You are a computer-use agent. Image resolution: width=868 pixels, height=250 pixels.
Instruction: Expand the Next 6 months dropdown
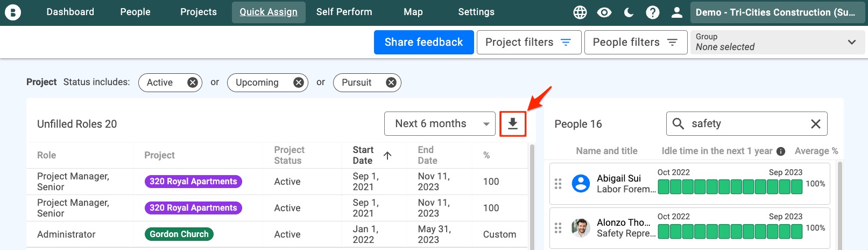[x=440, y=124]
